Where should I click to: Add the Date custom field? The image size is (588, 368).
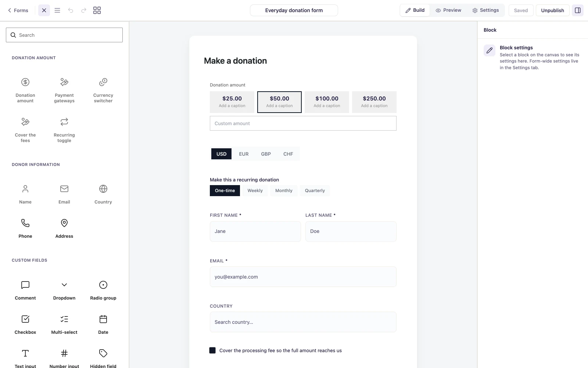[x=103, y=325]
